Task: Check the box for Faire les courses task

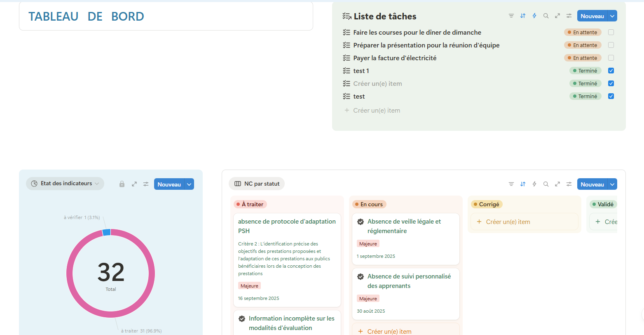Action: (611, 32)
